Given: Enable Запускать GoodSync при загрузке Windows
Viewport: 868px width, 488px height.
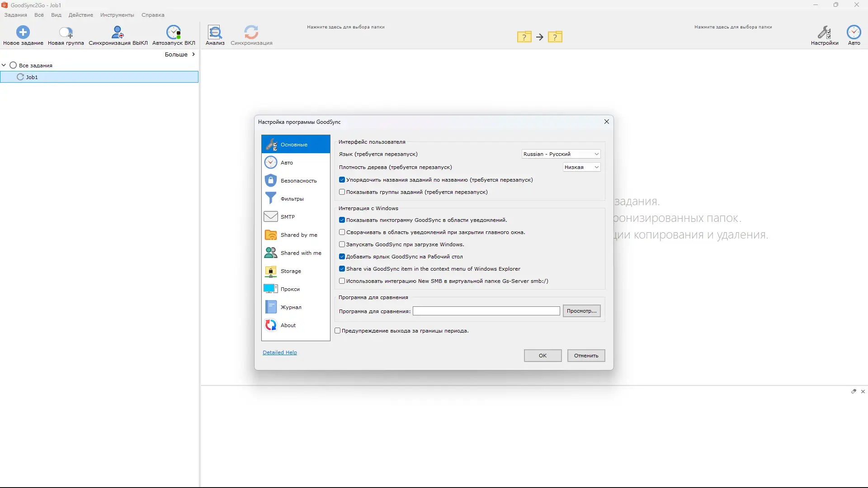Looking at the screenshot, I should tap(342, 244).
